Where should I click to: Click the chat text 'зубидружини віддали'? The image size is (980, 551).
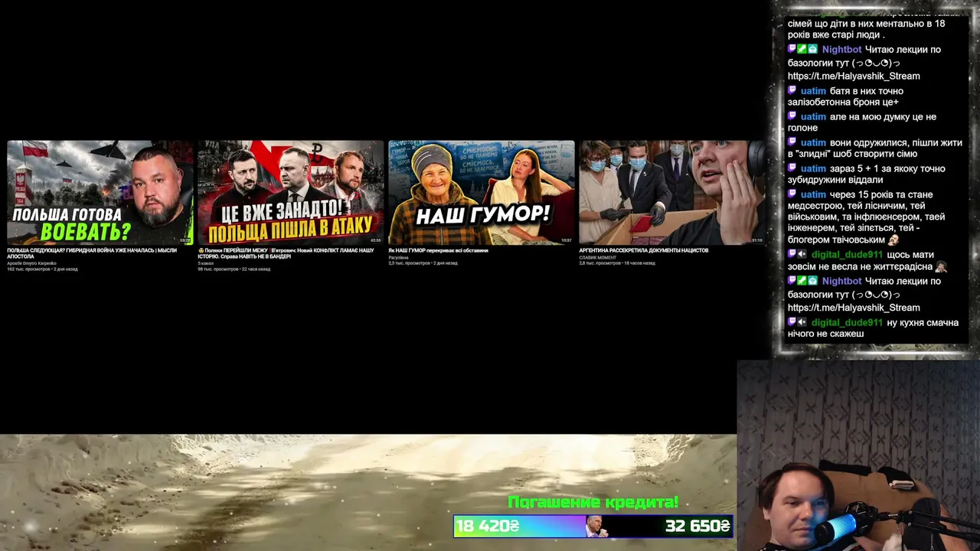(x=835, y=181)
